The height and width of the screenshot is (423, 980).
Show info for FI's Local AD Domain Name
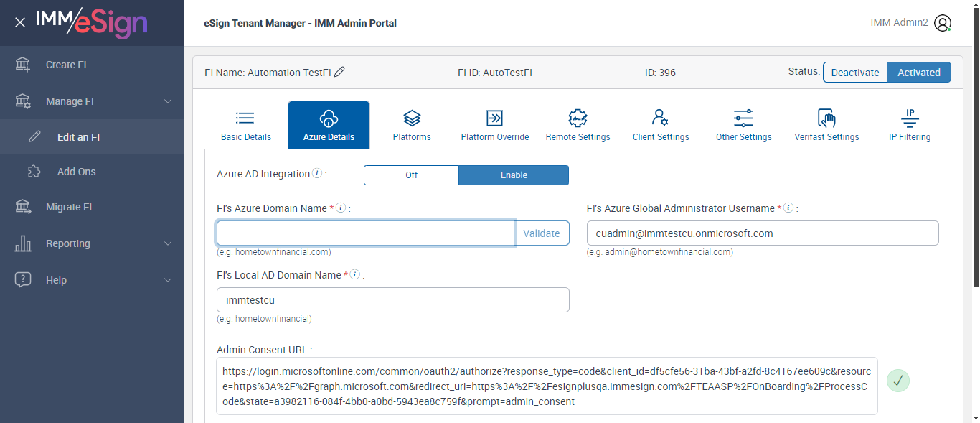[x=355, y=274]
